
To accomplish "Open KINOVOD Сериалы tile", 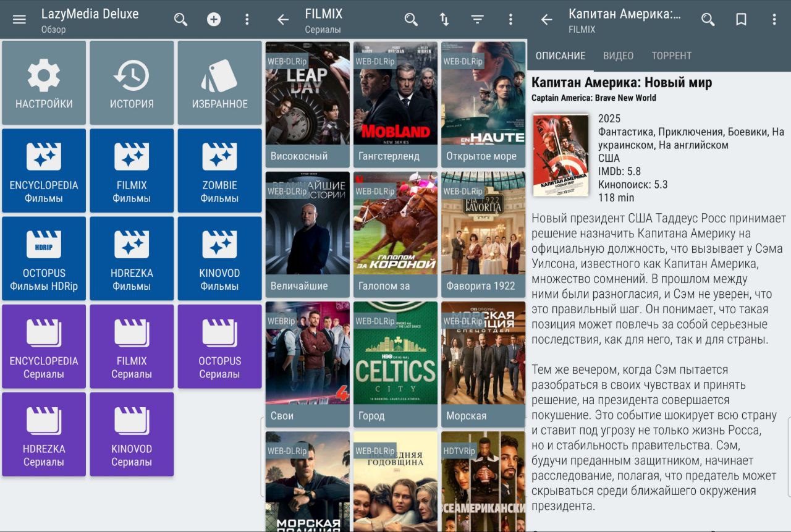I will [x=132, y=434].
